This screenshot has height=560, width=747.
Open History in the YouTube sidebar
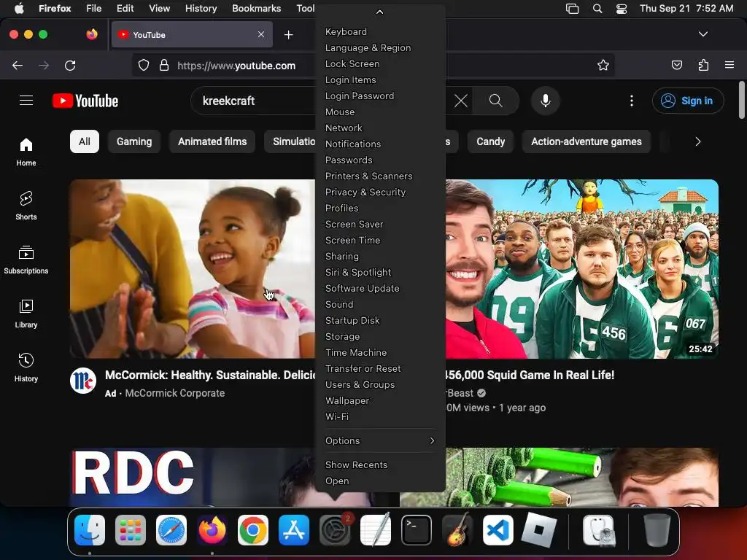click(26, 367)
